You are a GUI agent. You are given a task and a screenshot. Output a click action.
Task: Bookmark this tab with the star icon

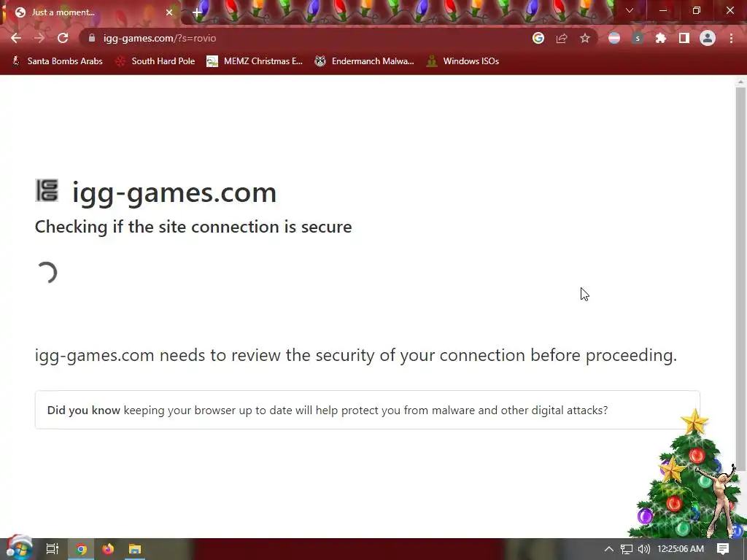pos(585,38)
